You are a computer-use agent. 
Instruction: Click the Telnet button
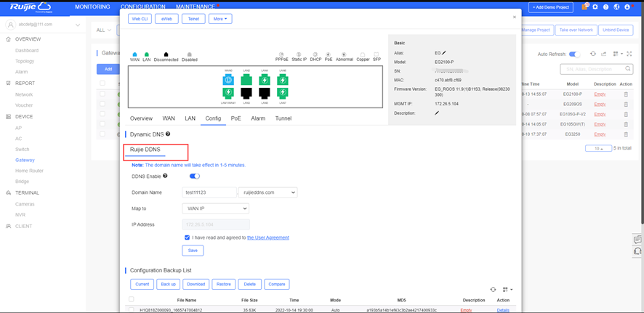pos(193,19)
